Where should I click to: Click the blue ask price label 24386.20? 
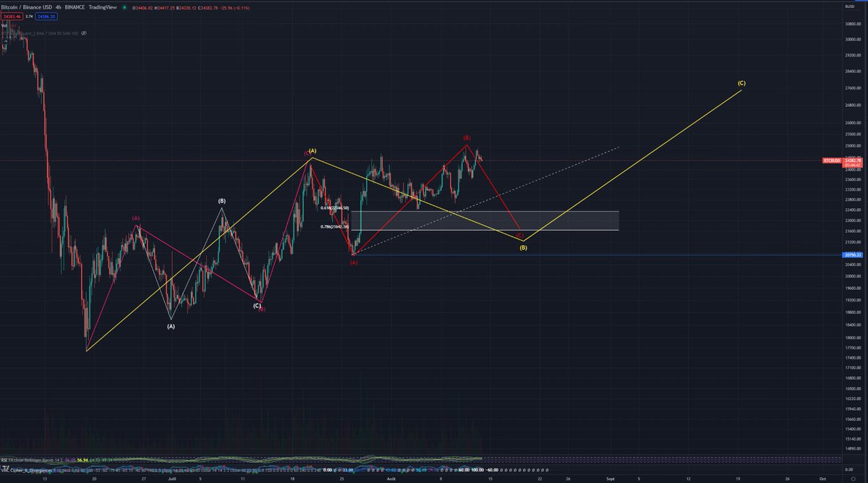click(45, 16)
